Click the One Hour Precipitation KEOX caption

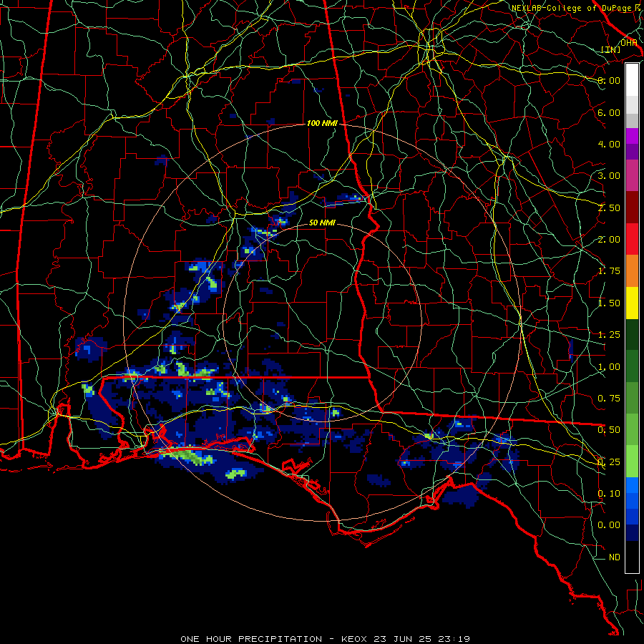click(x=325, y=639)
